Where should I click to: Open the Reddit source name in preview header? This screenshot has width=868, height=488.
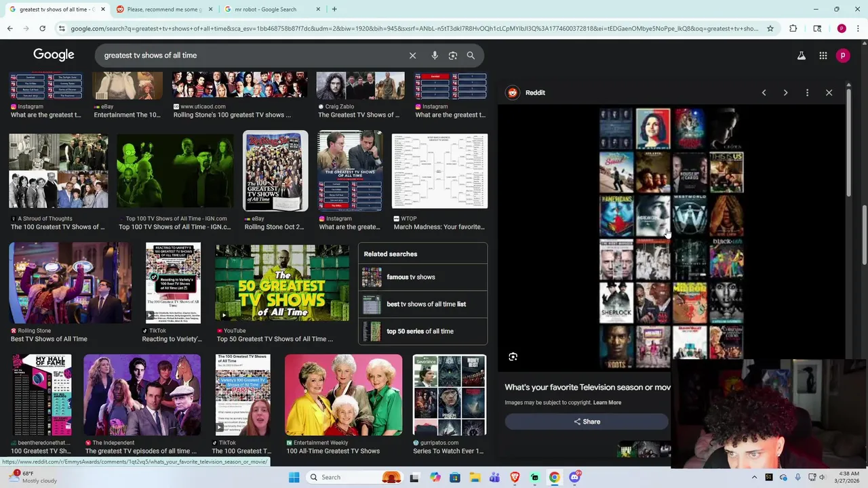tap(535, 93)
